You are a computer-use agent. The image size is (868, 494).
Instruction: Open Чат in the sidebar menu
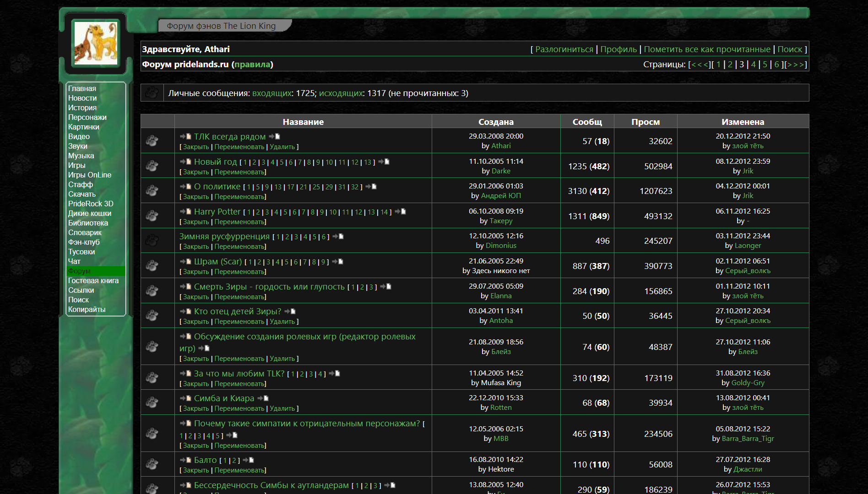coord(74,261)
